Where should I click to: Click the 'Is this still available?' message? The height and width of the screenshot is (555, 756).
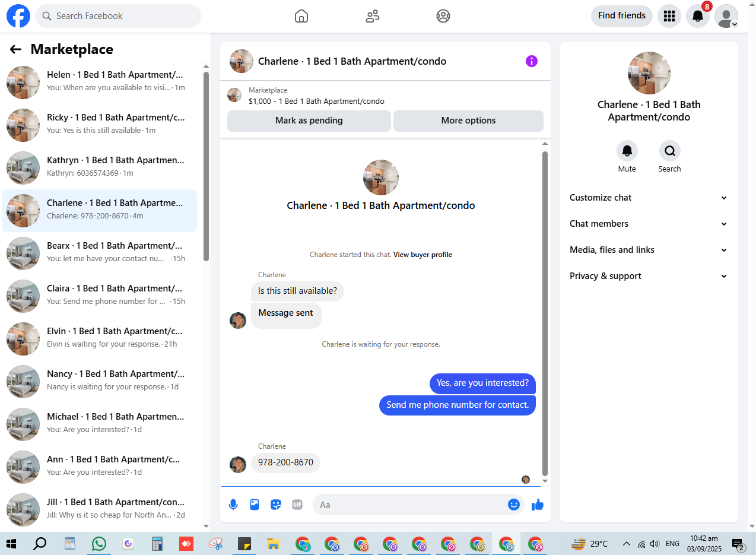pyautogui.click(x=297, y=291)
